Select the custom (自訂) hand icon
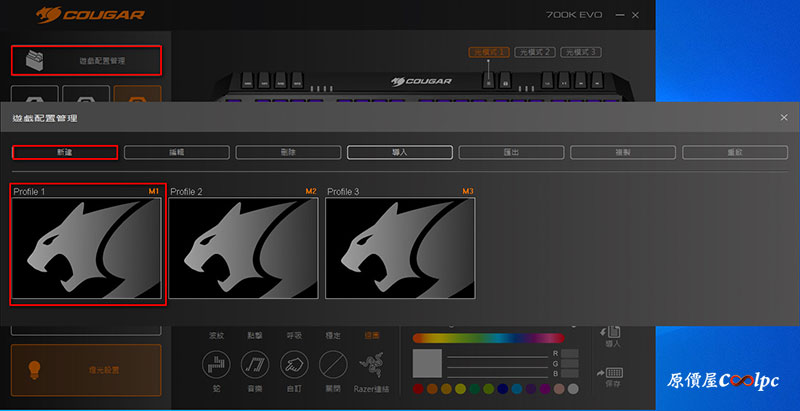The image size is (800, 411). pyautogui.click(x=294, y=364)
